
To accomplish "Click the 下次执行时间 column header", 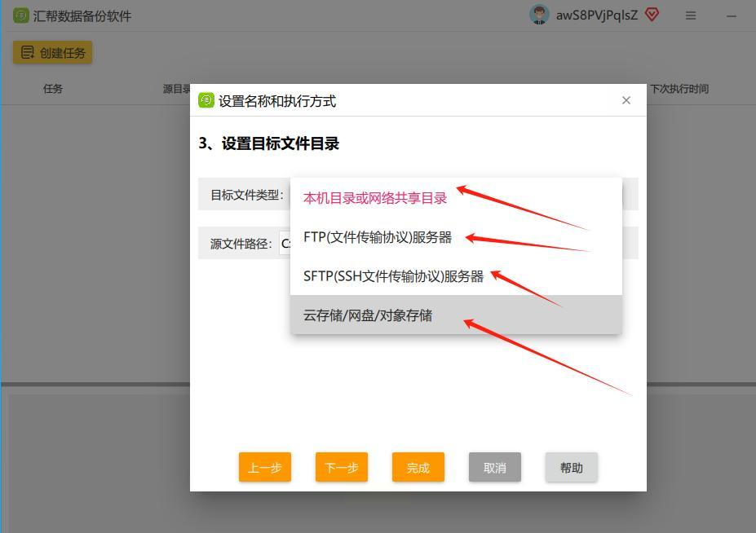I will point(679,89).
